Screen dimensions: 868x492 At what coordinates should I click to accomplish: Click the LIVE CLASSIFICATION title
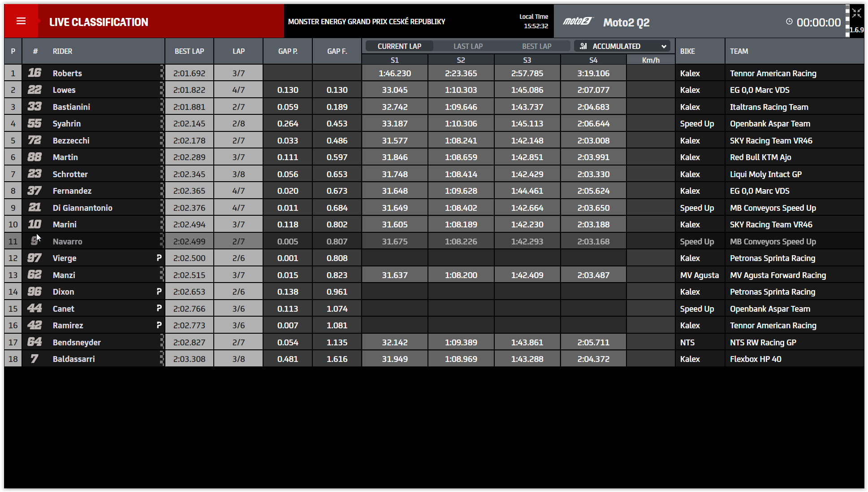pyautogui.click(x=99, y=22)
